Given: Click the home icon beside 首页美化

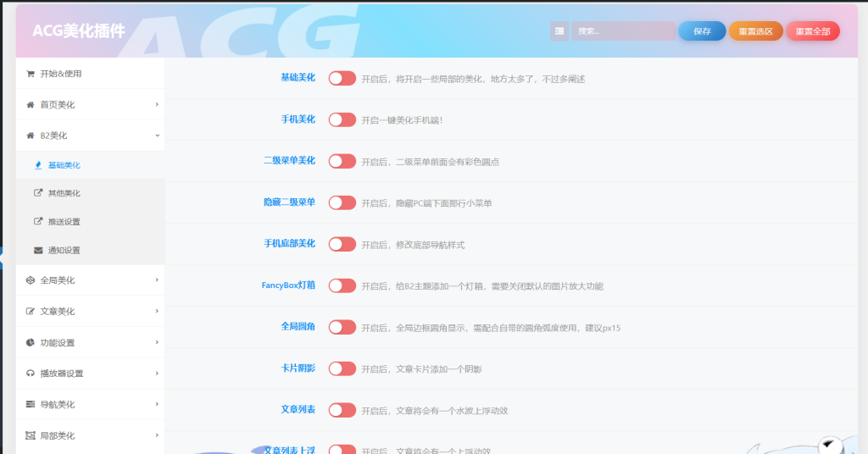Looking at the screenshot, I should coord(31,104).
